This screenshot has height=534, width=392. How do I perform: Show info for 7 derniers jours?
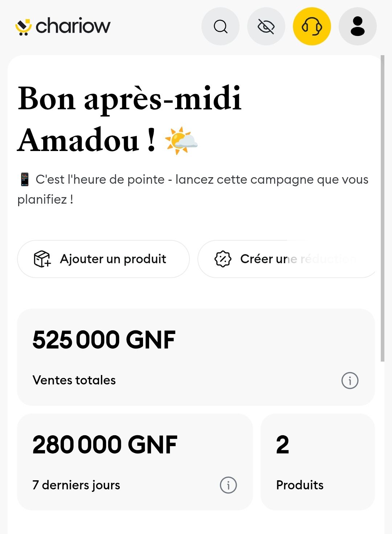tap(228, 485)
